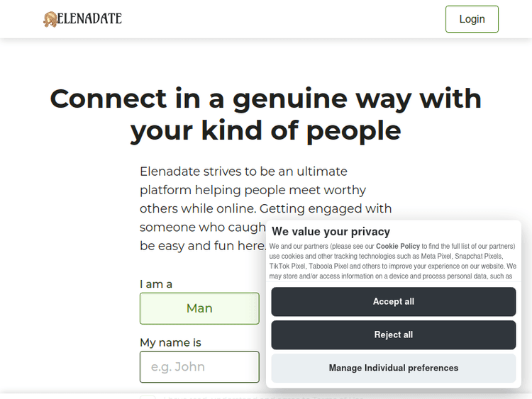532x399 pixels.
Task: Click the Elenadate logo emblem icon
Action: pos(50,19)
